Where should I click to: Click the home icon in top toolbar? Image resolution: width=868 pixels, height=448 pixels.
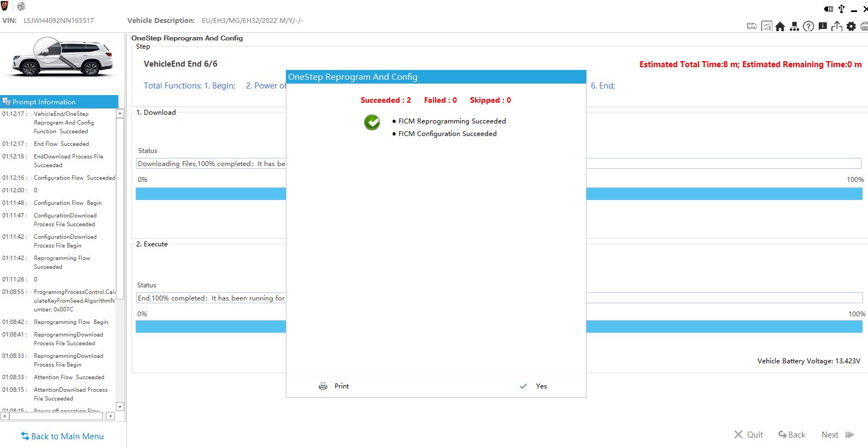[x=780, y=26]
